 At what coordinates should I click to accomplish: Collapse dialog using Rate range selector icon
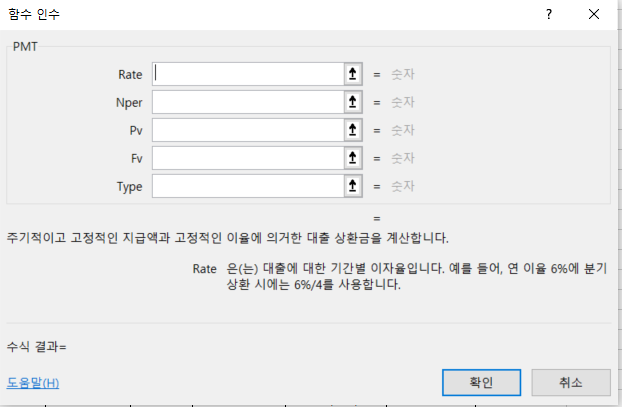pos(353,74)
